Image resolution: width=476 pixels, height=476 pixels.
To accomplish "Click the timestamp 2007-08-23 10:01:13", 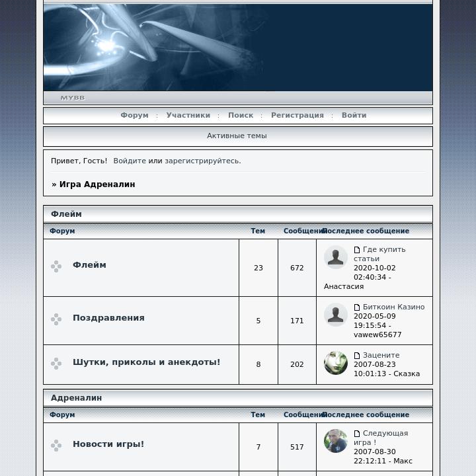I will (375, 369).
